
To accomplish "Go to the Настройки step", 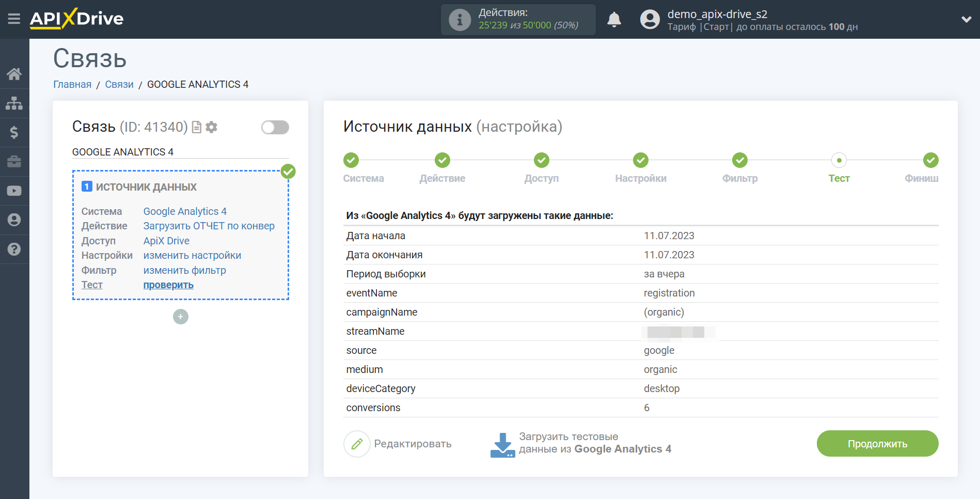I will point(641,161).
